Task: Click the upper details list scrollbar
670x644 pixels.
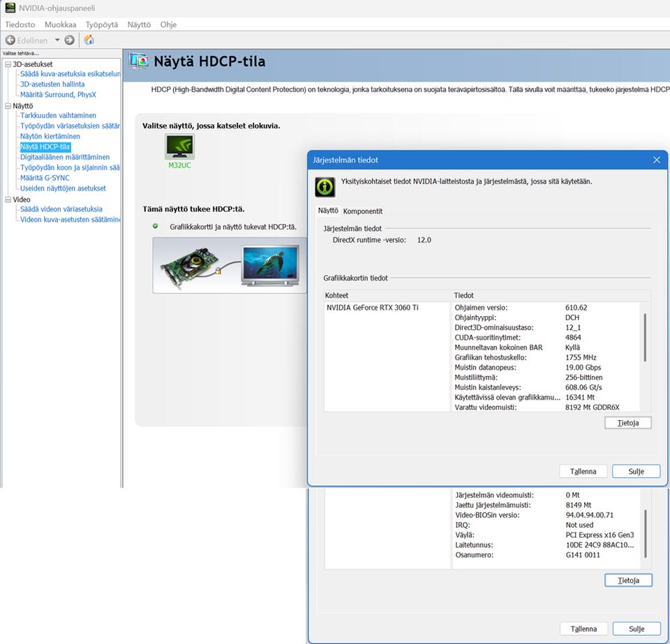Action: pos(645,338)
